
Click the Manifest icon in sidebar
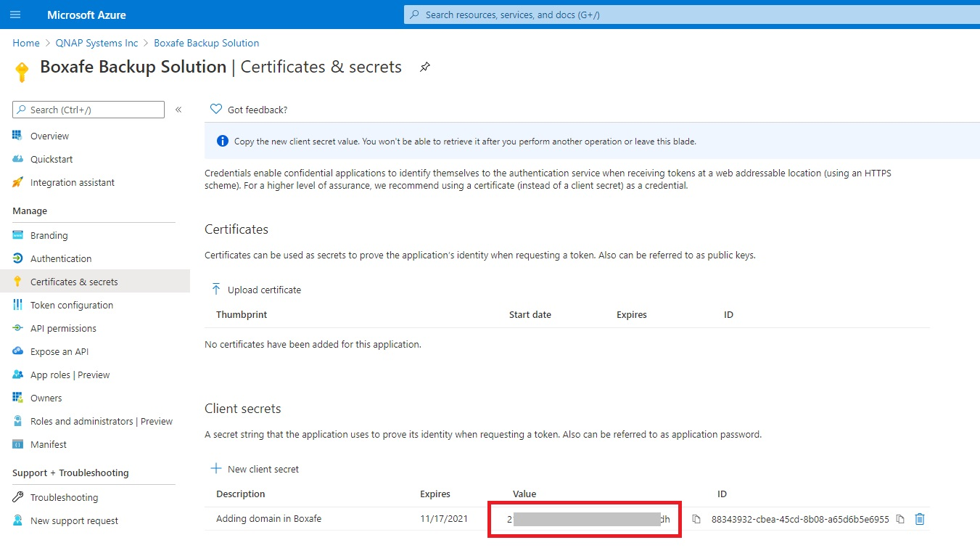coord(17,444)
